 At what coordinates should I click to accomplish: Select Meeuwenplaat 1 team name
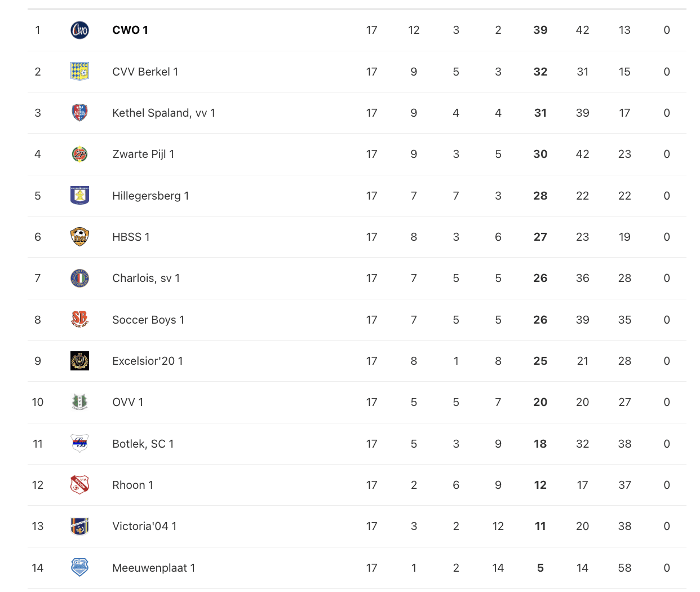pos(154,568)
